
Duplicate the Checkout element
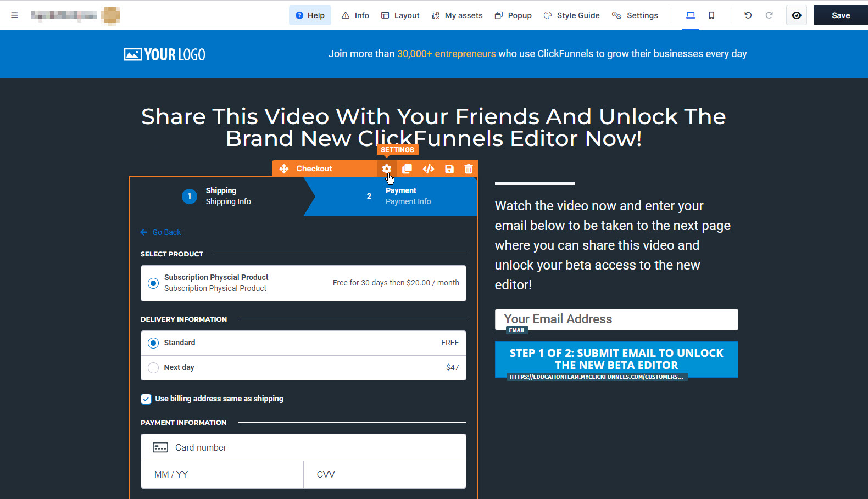[x=407, y=169]
